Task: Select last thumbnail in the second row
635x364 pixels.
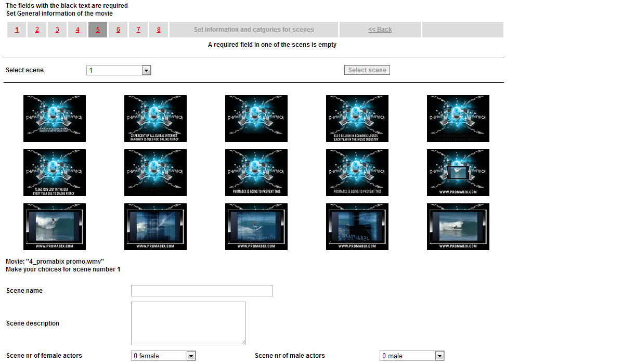Action: click(458, 173)
